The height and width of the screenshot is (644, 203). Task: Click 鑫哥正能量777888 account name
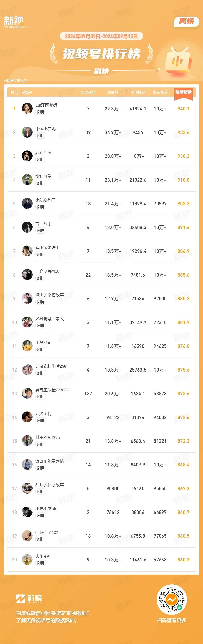[52, 390]
